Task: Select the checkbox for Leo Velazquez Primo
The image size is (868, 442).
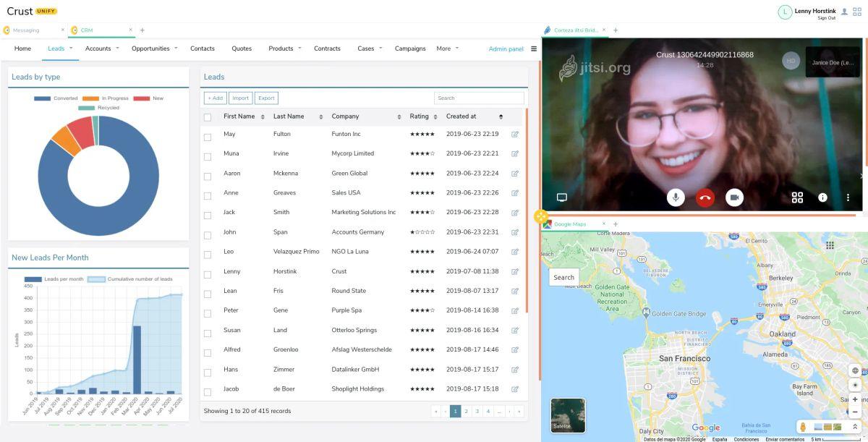Action: pos(208,255)
